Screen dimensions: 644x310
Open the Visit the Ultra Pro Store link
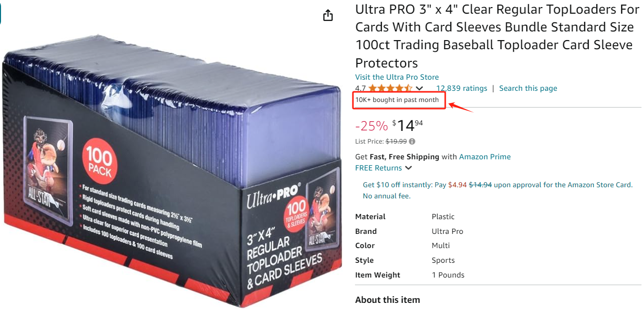[397, 77]
